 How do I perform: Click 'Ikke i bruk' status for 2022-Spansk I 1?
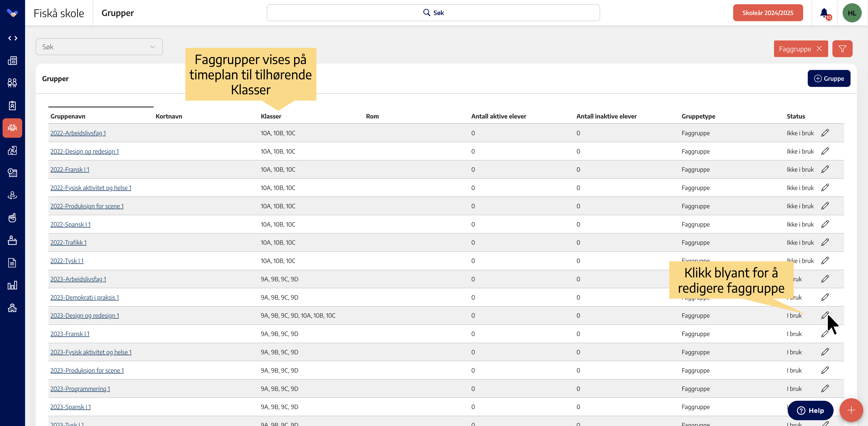(800, 224)
